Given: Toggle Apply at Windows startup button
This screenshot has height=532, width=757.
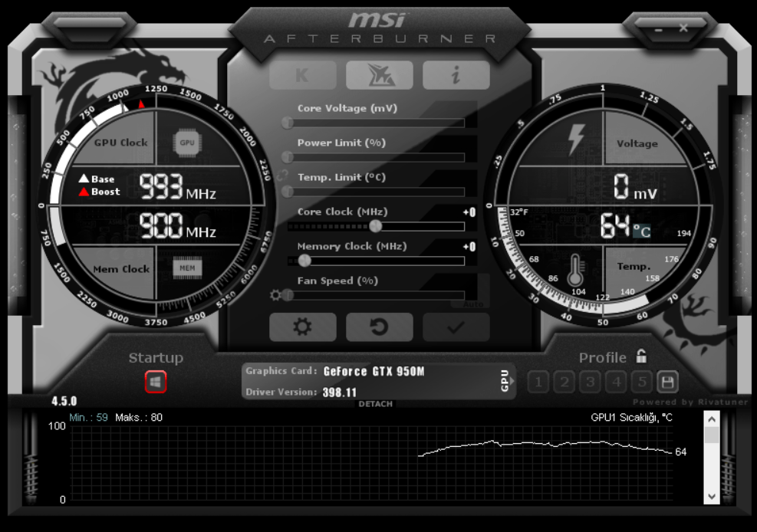Looking at the screenshot, I should coord(156,382).
